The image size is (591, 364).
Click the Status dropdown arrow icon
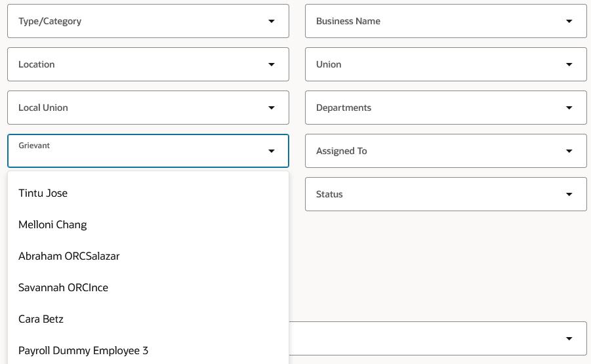click(x=569, y=194)
